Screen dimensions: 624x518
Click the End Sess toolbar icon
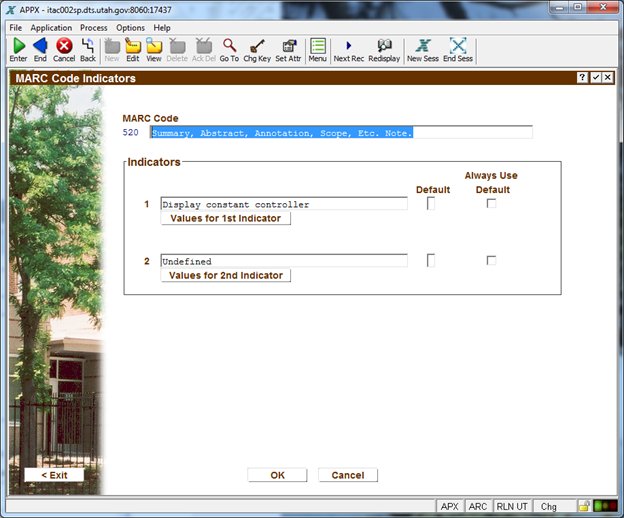tap(458, 46)
